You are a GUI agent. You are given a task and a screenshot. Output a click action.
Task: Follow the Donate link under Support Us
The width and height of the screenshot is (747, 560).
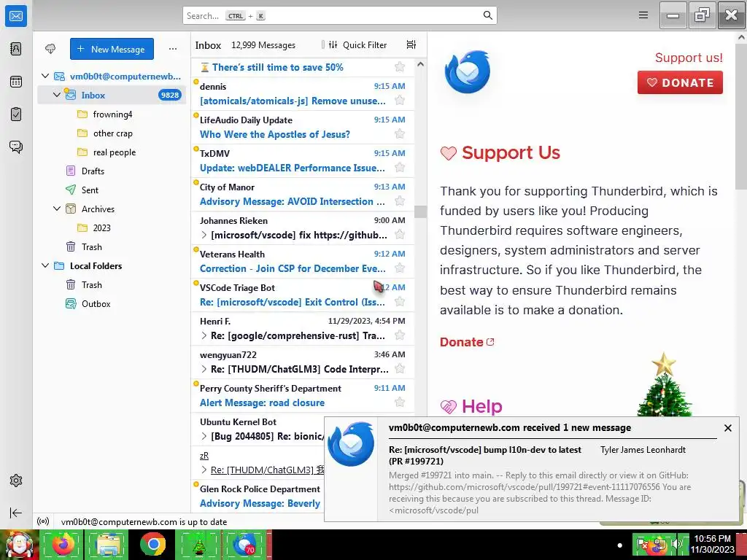pos(467,342)
